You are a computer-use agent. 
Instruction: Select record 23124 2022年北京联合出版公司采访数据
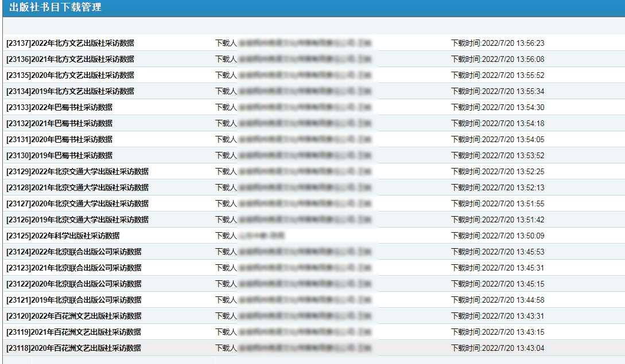click(x=73, y=252)
